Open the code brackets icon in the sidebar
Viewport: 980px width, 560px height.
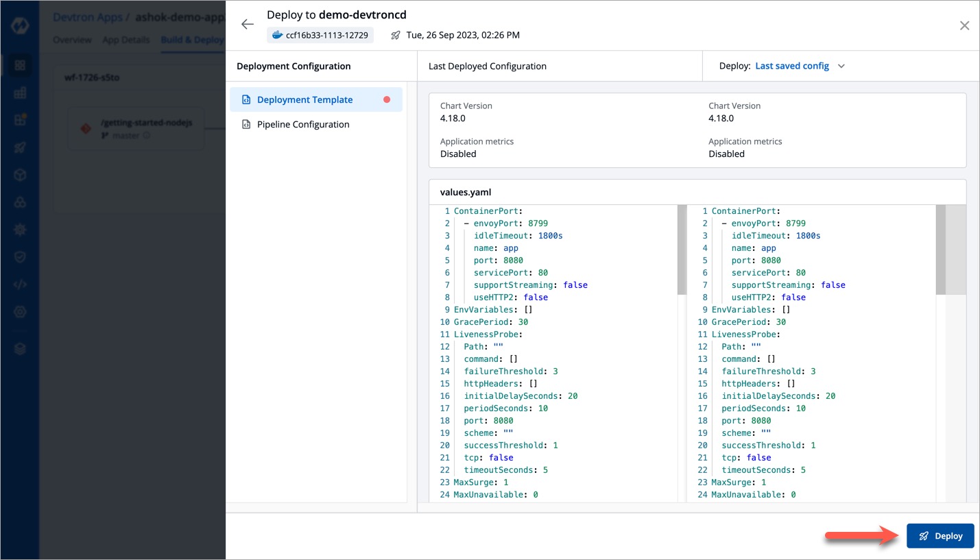pyautogui.click(x=20, y=283)
